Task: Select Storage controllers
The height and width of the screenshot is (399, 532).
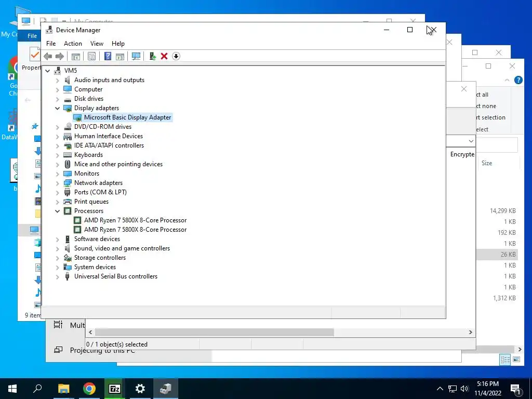Action: pyautogui.click(x=100, y=258)
